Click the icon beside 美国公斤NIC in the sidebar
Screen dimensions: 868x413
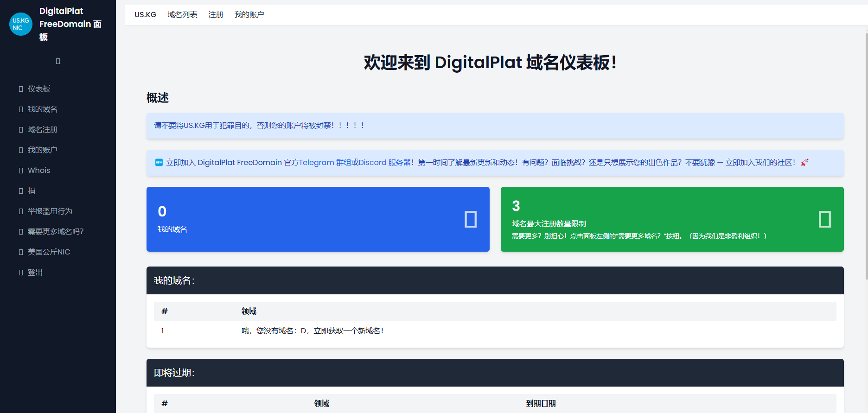click(21, 252)
